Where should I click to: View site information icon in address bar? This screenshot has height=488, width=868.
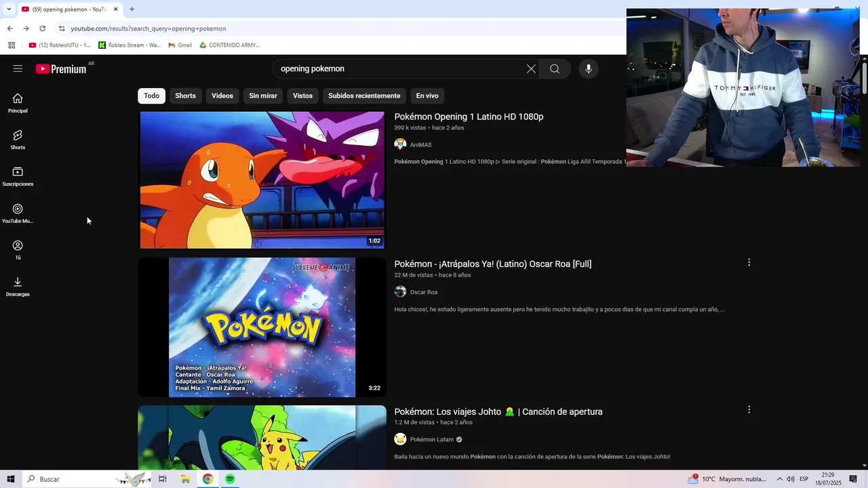[62, 28]
